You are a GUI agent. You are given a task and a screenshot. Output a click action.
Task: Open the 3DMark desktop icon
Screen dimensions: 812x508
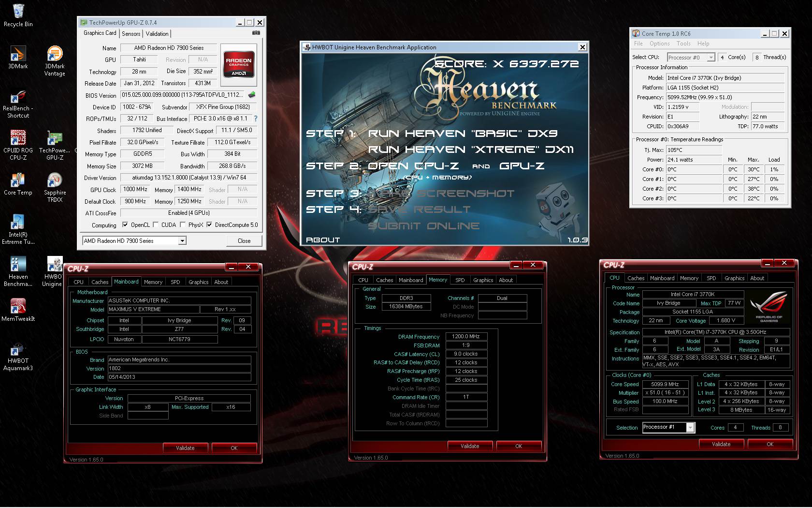tap(18, 58)
